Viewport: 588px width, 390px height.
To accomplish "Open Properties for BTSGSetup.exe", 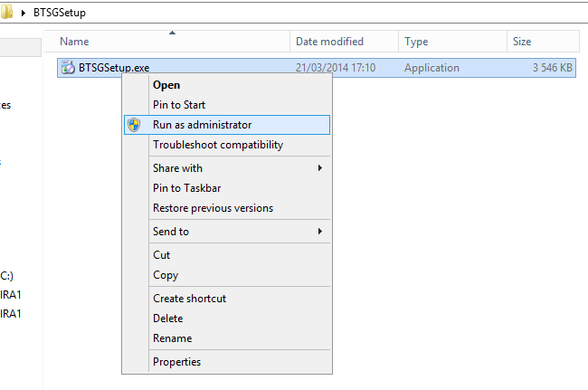I will tap(176, 362).
